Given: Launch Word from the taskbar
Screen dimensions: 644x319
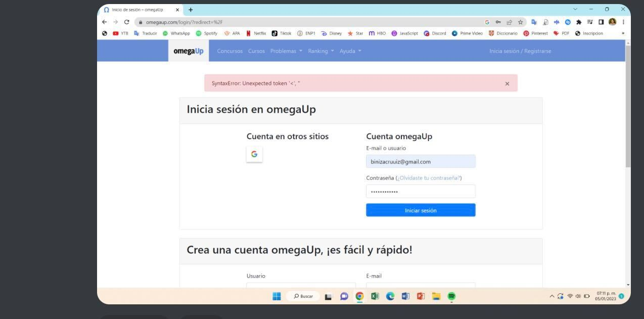Looking at the screenshot, I should (405, 296).
